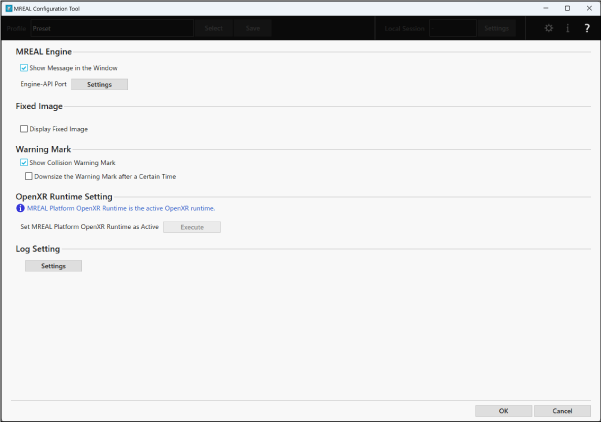This screenshot has height=422, width=601.
Task: Open help via question mark icon
Action: pos(587,28)
